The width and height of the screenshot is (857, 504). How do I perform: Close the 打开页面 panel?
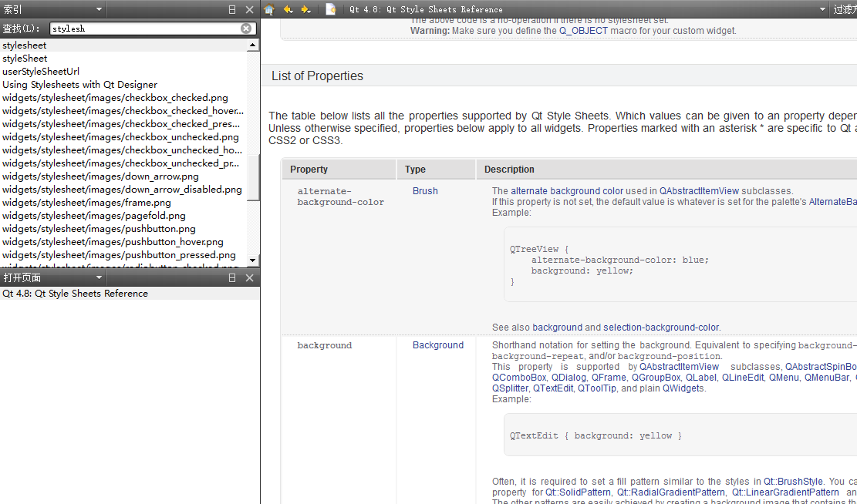point(250,278)
